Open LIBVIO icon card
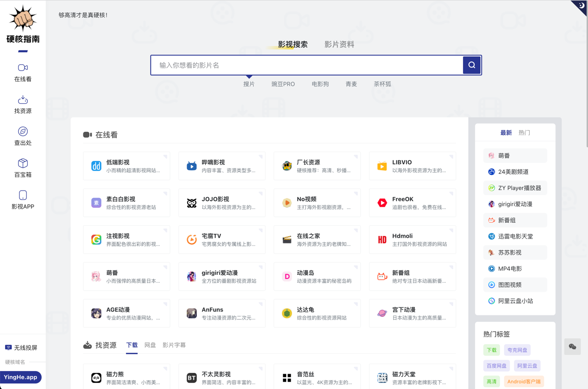 point(413,166)
